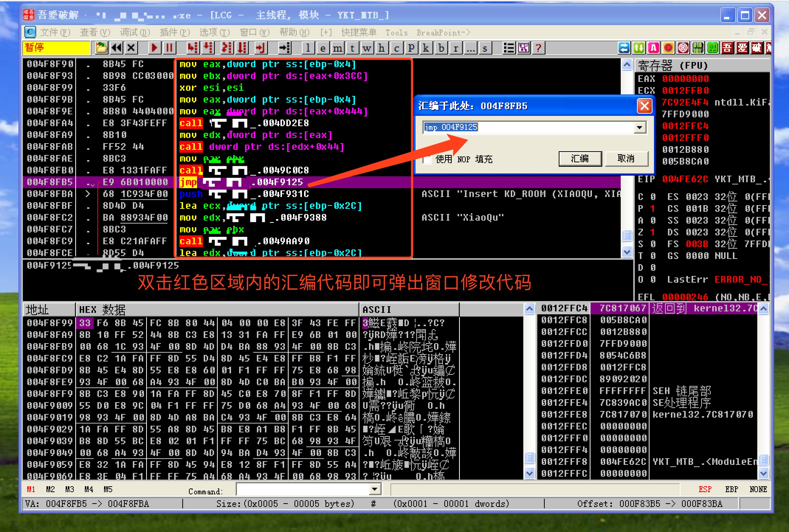Open Windows list with 'w' button
789x532 pixels.
point(367,48)
